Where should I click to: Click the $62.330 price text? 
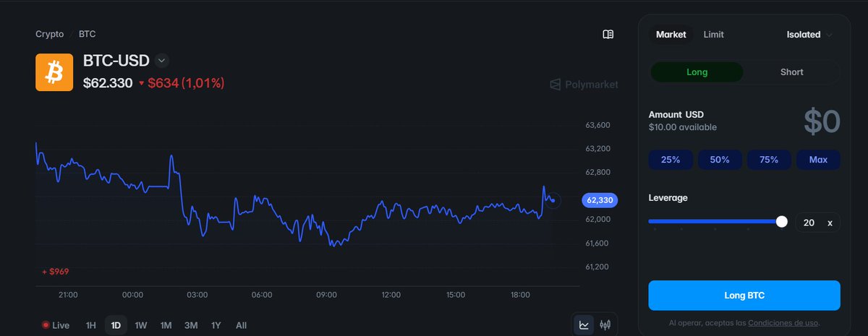pos(108,83)
